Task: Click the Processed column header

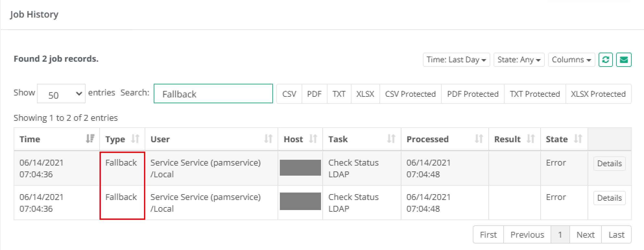Action: click(x=445, y=139)
